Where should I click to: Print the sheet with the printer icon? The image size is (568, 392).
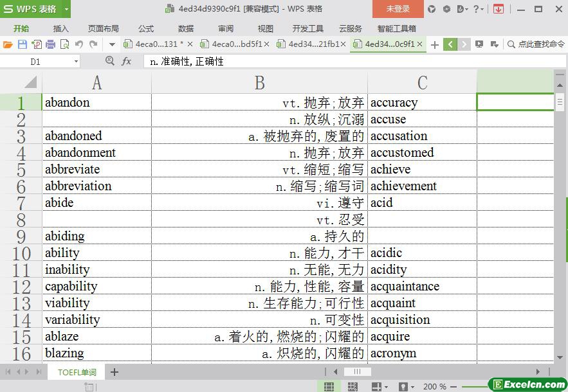point(51,44)
